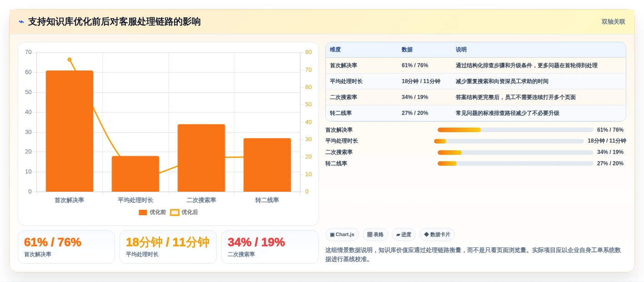Screen dimensions: 644x282
Task: Open the 18分钟 / 11分钟 data card
Action: pyautogui.click(x=168, y=247)
